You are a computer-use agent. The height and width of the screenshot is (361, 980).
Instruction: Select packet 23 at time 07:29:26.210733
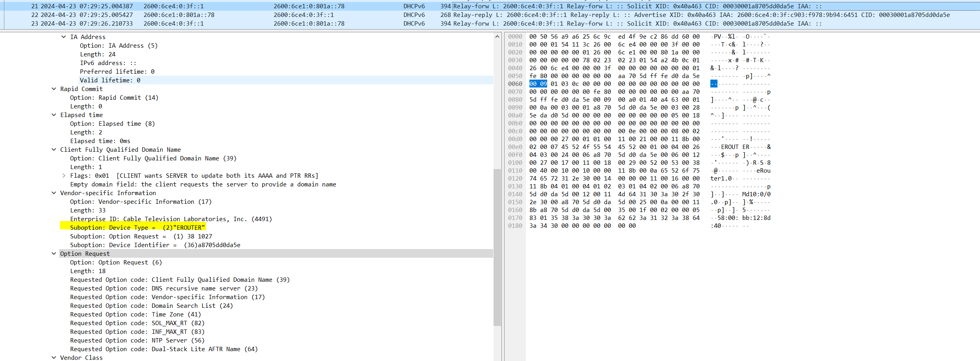pos(490,24)
